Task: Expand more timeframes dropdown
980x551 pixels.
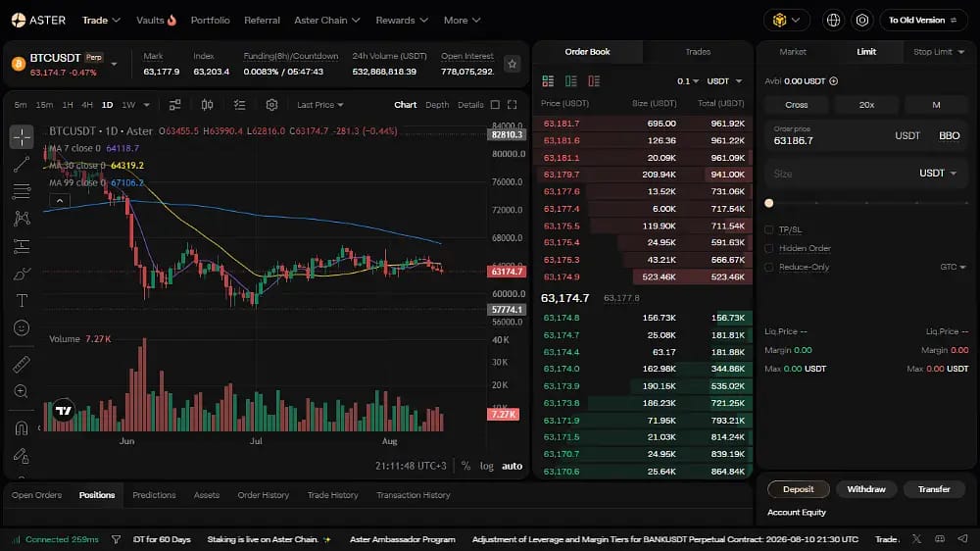Action: click(146, 105)
